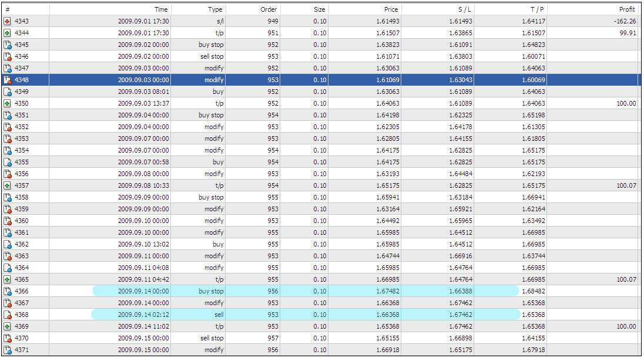Sort by the Type column header
Viewport: 644px width, 358px height.
tap(199, 9)
